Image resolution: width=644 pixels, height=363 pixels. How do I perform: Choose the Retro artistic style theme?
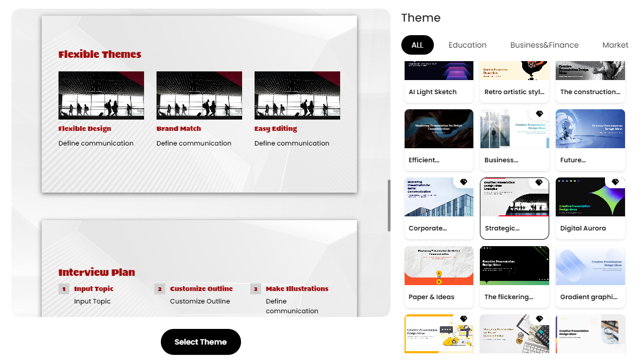coord(514,82)
